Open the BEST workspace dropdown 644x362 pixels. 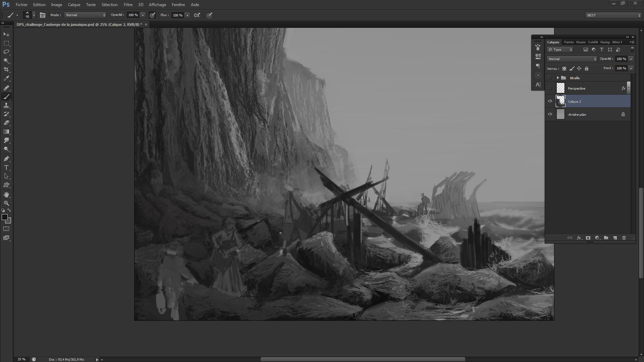[613, 15]
